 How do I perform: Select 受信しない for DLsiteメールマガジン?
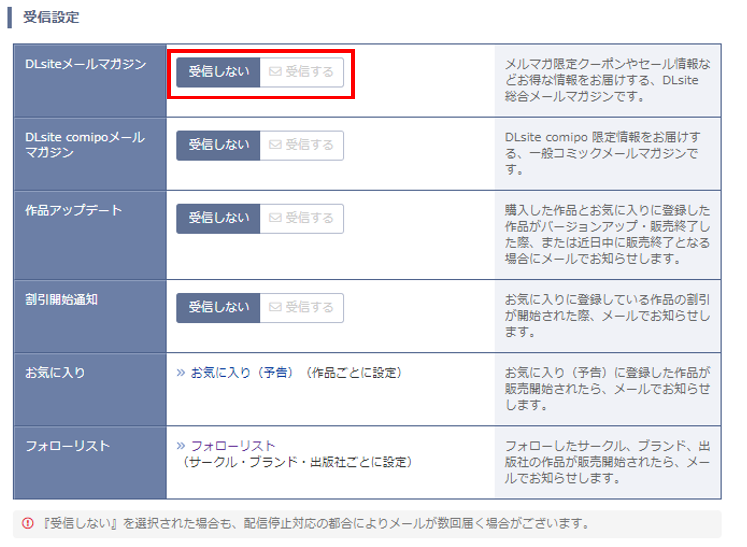point(218,72)
